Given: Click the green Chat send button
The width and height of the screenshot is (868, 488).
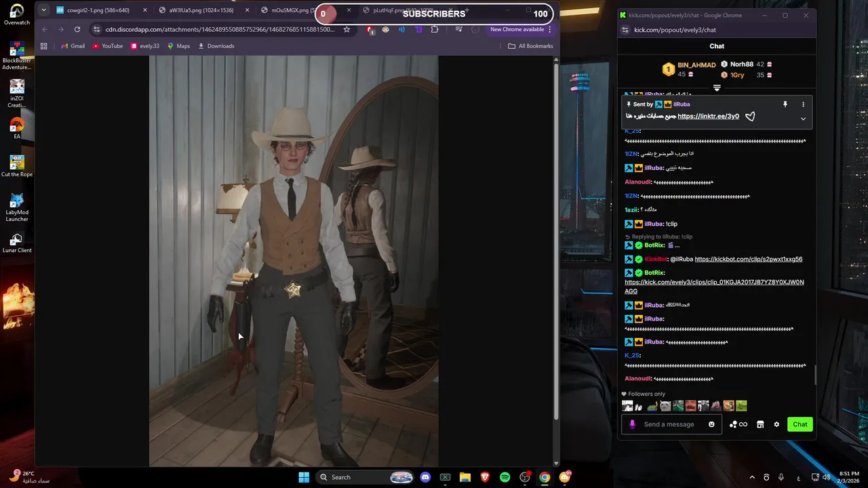Looking at the screenshot, I should click(800, 424).
